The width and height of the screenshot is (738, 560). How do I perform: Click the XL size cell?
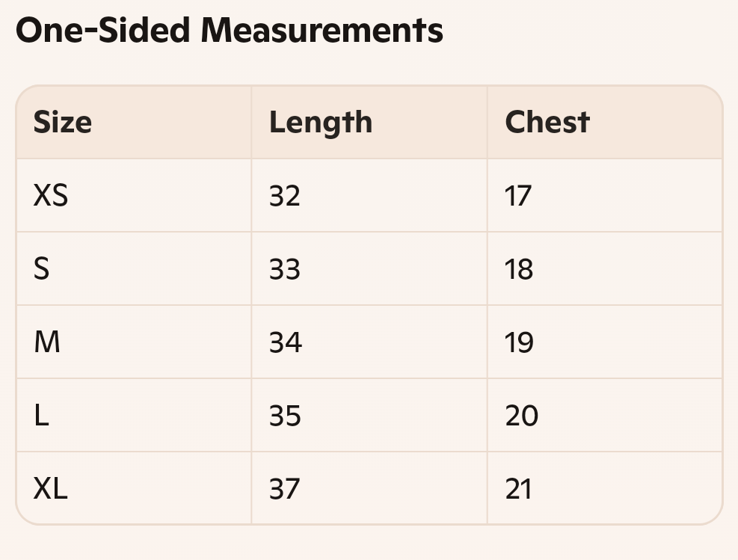click(134, 488)
